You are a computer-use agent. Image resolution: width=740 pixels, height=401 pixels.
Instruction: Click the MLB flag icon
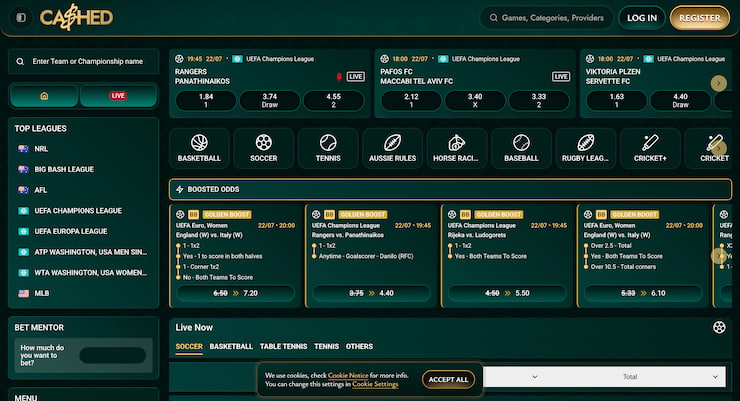pyautogui.click(x=23, y=293)
